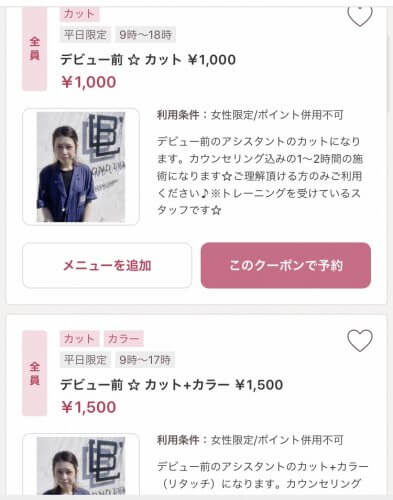
Task: Select the カラー tag on second coupon
Action: [124, 339]
